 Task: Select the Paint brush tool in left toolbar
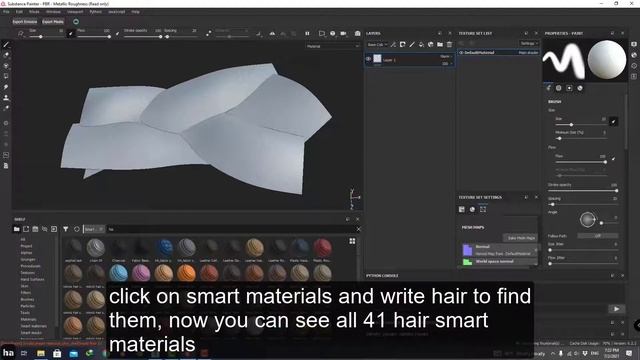(6, 44)
